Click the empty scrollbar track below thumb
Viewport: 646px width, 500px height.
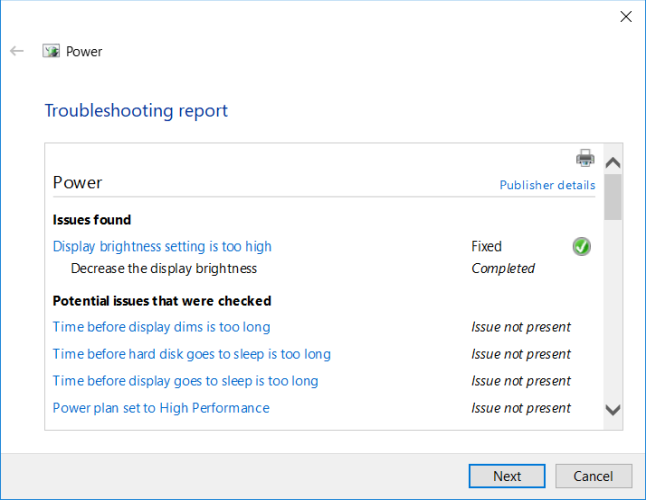613,309
